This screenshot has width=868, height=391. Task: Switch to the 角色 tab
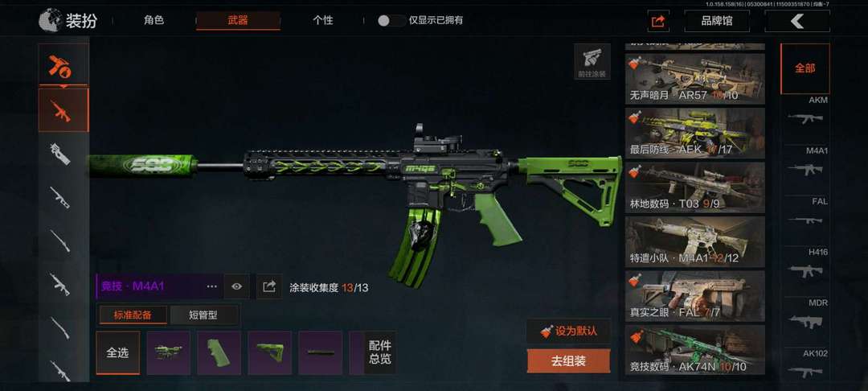[x=154, y=21]
